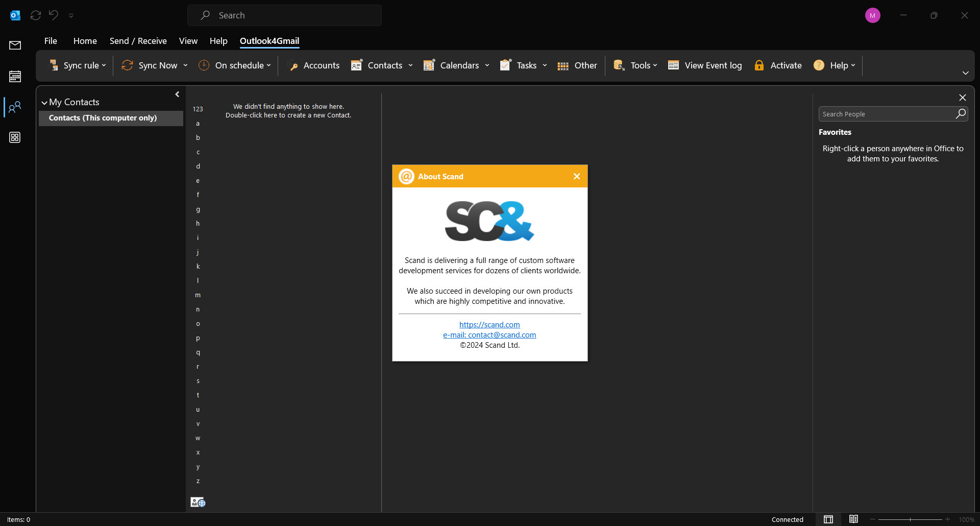Click the contact card globe icon below the index
980x526 pixels.
[x=198, y=503]
